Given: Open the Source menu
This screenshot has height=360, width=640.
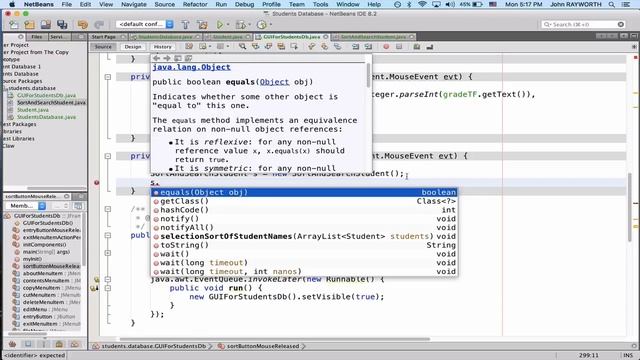Looking at the screenshot, I should click(x=164, y=4).
